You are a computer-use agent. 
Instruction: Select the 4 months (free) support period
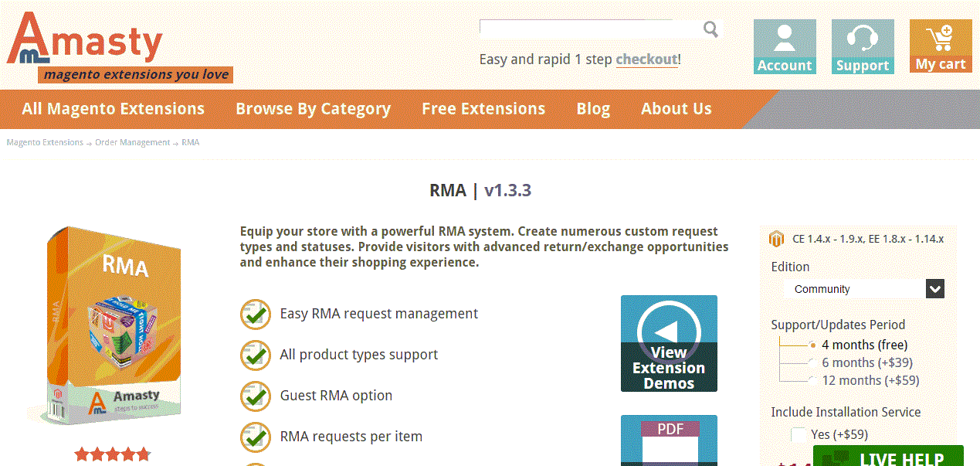click(x=812, y=345)
